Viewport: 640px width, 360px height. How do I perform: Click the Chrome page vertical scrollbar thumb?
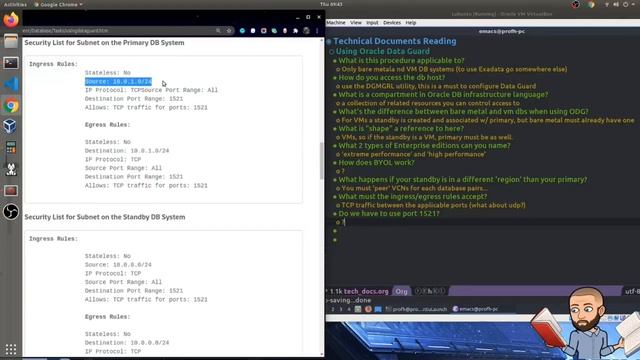(321, 161)
